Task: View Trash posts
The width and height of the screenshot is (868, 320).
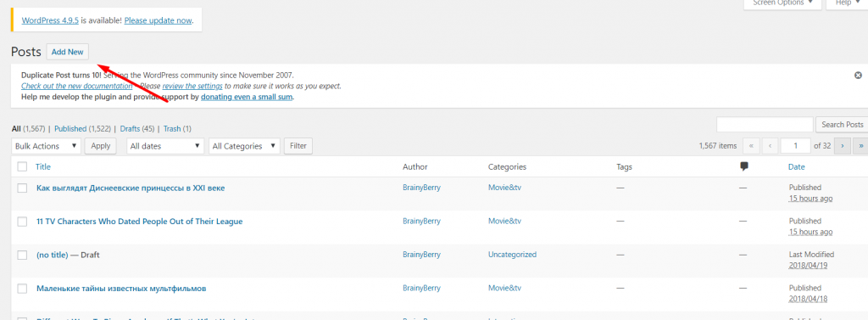Action: tap(172, 129)
